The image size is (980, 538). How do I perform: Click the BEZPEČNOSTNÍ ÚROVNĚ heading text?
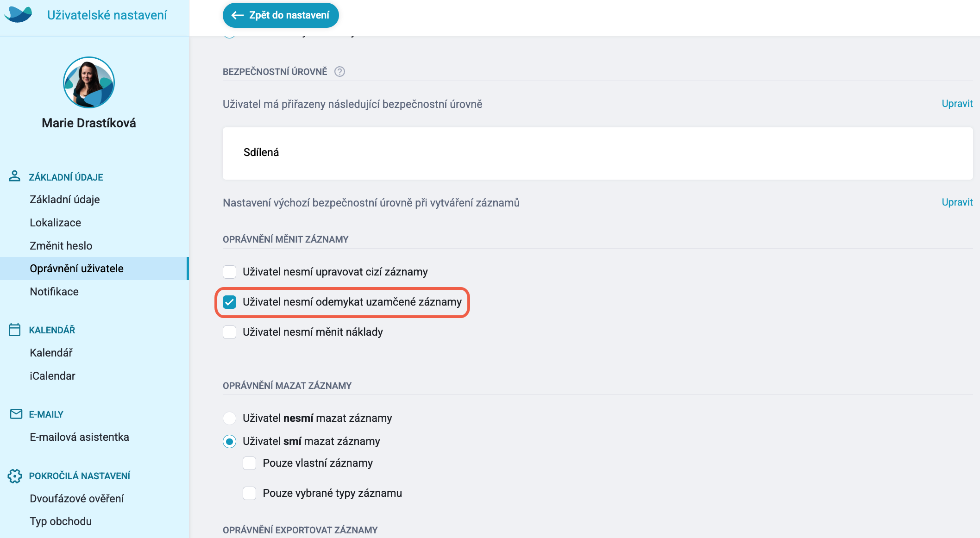275,72
